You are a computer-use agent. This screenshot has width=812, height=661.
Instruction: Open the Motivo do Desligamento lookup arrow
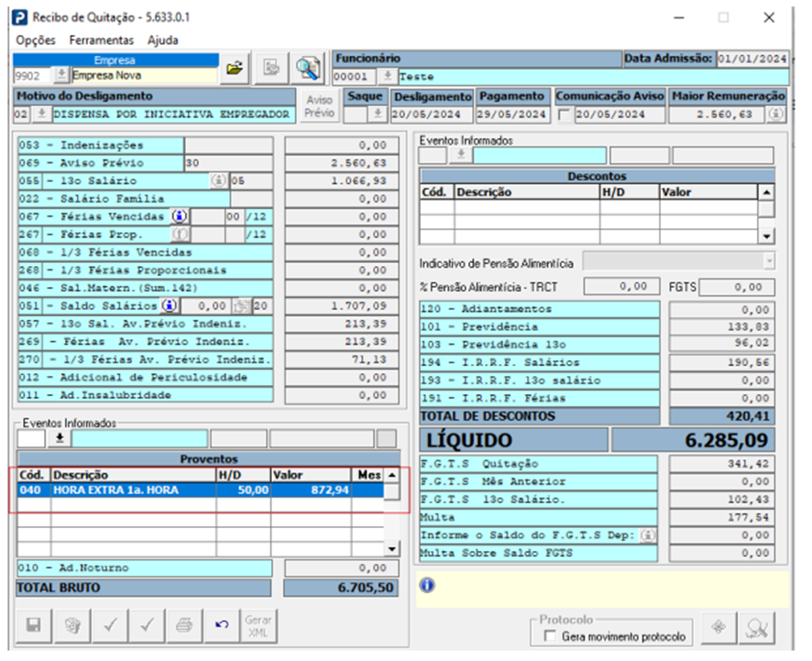41,114
